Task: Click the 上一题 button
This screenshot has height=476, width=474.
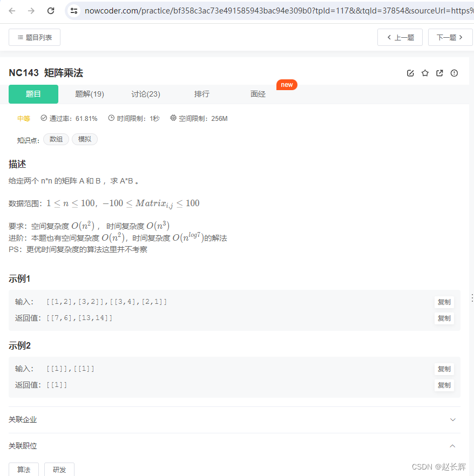Action: 399,37
